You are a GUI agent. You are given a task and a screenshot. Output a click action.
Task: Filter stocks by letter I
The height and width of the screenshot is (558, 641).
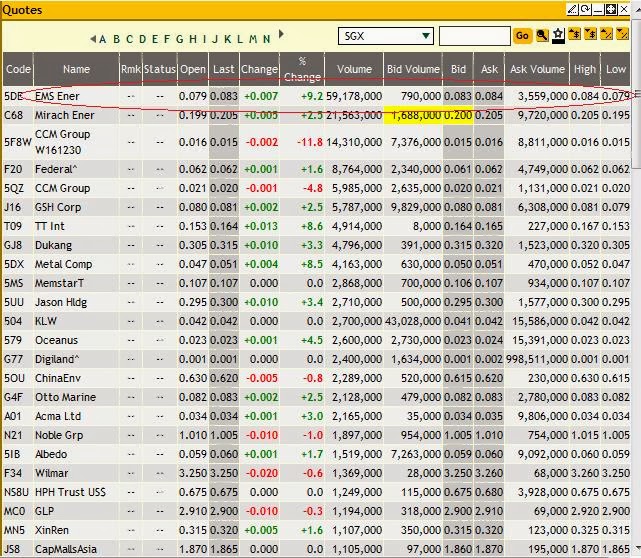pos(204,39)
